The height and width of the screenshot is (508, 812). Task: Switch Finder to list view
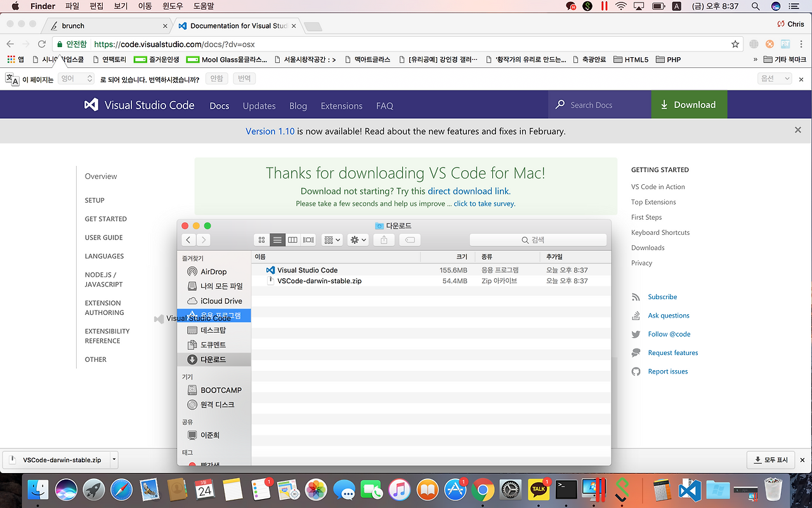click(x=277, y=240)
